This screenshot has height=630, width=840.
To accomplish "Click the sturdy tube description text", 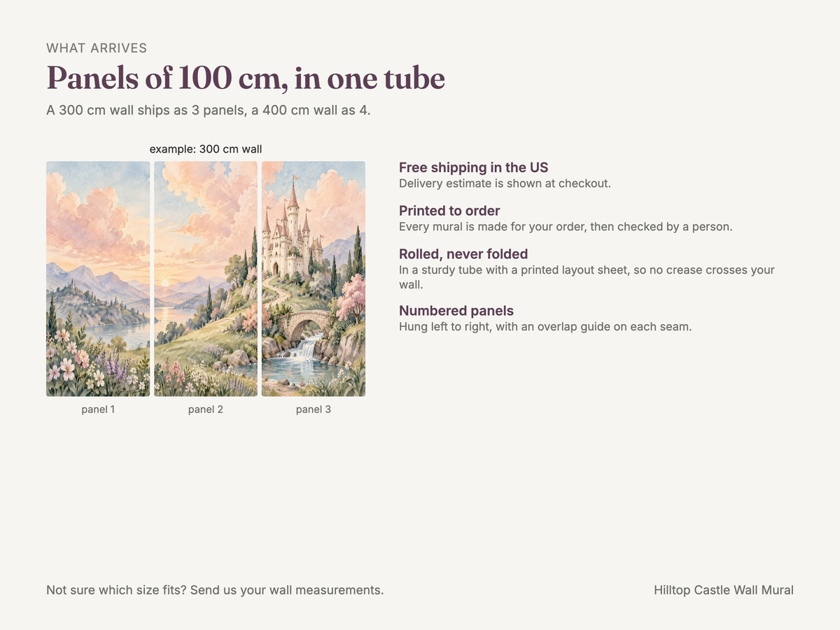I will [587, 277].
